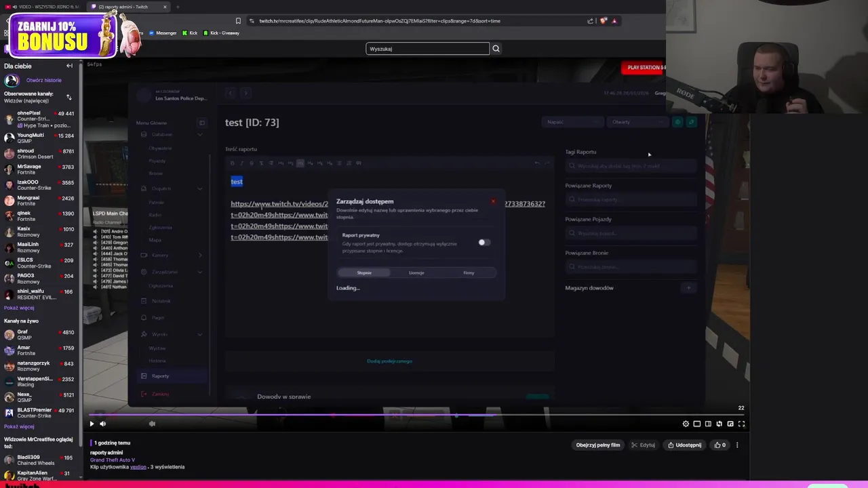Click the forward arrow in the report panel header
Viewport: 868px width, 488px height.
point(245,93)
